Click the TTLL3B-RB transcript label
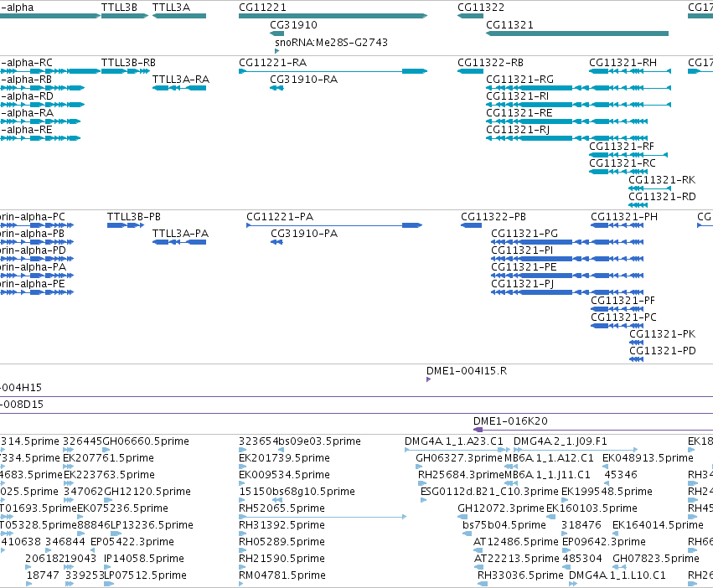The width and height of the screenshot is (713, 588). [128, 63]
